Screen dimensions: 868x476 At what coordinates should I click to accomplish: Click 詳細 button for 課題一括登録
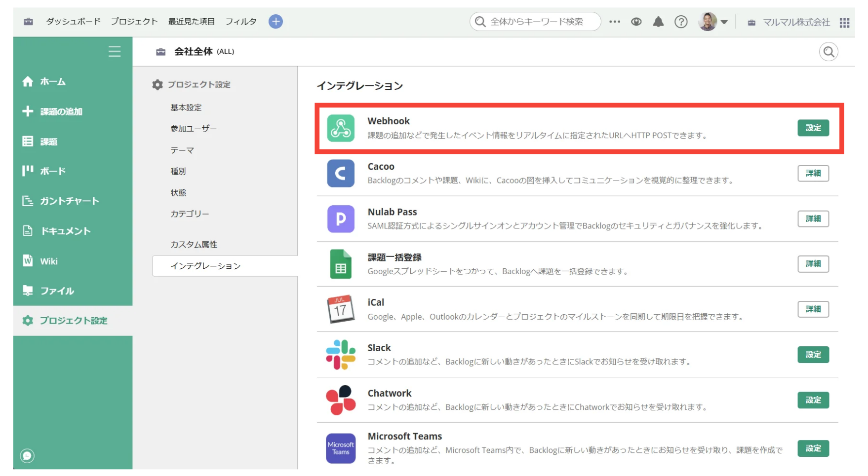pyautogui.click(x=813, y=264)
